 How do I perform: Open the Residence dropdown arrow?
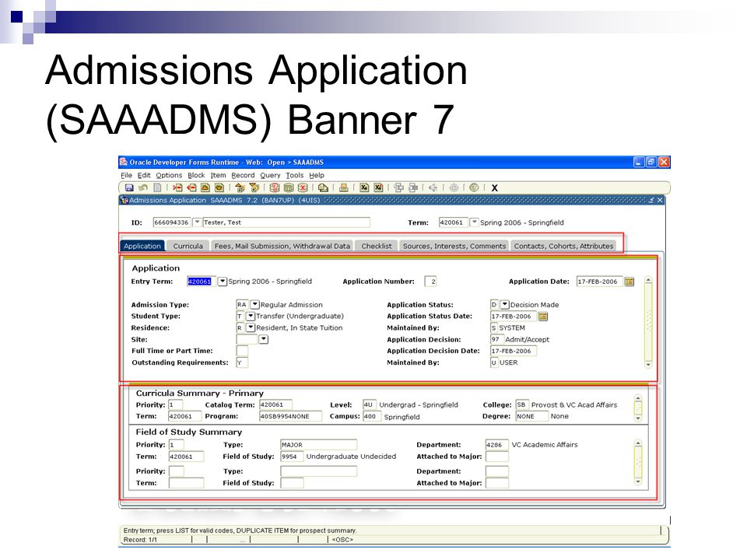click(x=251, y=327)
